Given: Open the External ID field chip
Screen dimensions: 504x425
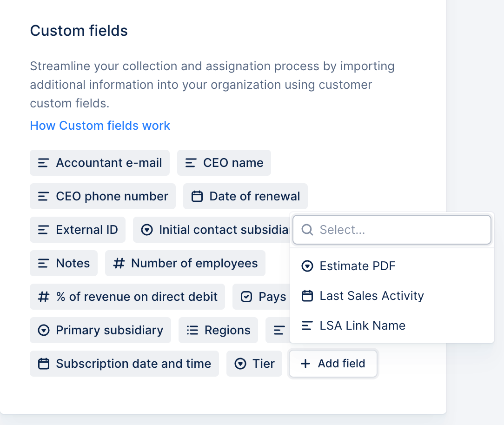Looking at the screenshot, I should [78, 230].
